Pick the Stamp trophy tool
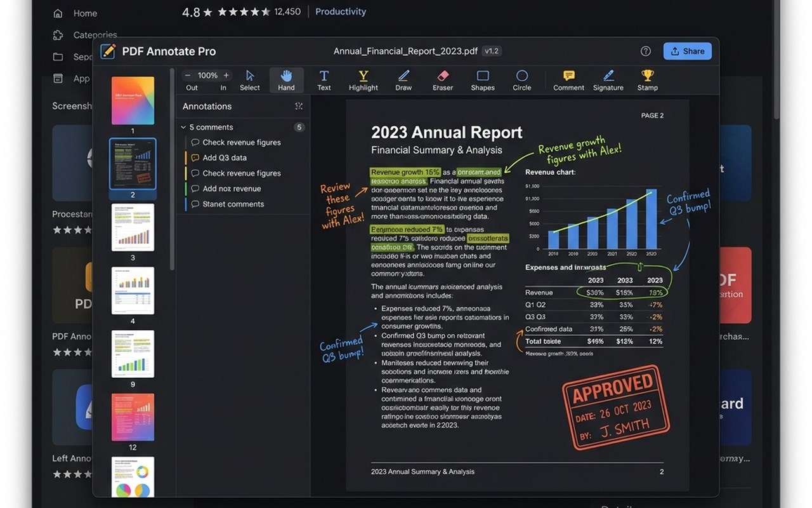 648,81
